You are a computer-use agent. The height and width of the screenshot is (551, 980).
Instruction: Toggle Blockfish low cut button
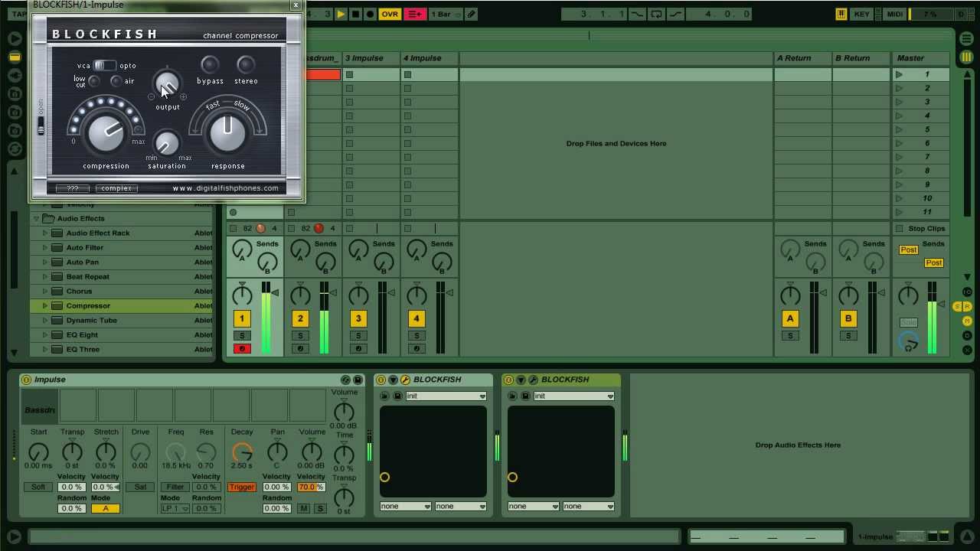(94, 81)
